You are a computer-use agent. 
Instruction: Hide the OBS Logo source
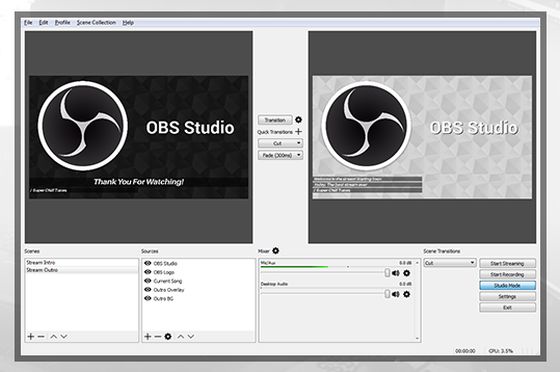coord(148,272)
